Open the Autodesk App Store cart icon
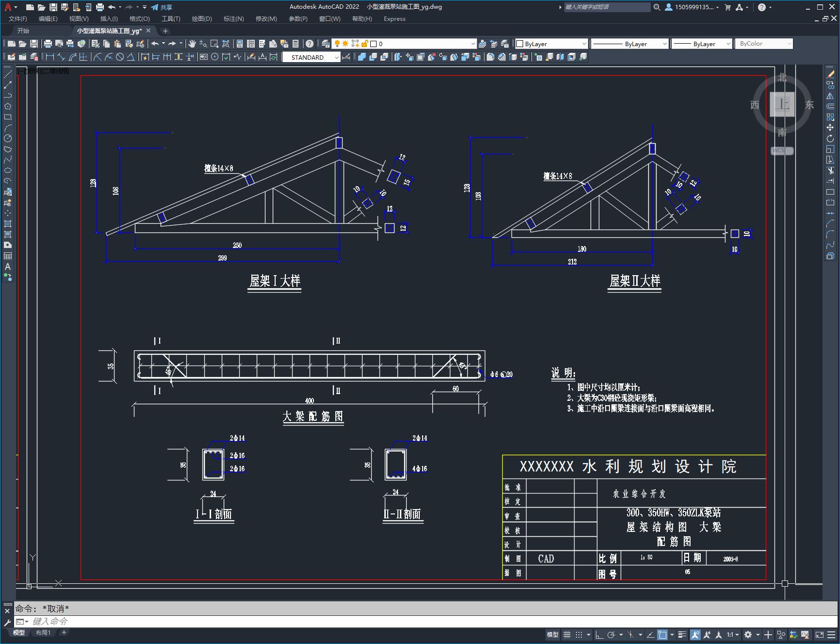Viewport: 840px width, 644px height. coord(727,7)
